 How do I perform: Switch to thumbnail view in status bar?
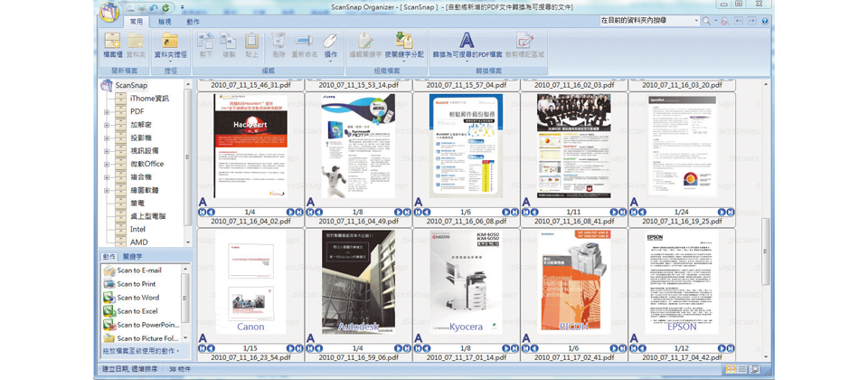click(731, 369)
